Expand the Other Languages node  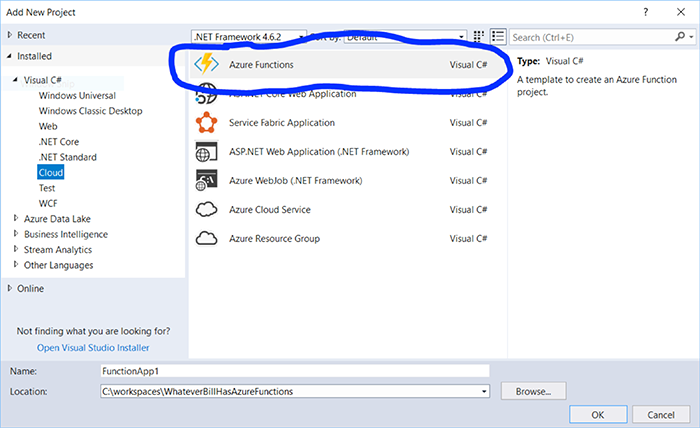[x=16, y=264]
